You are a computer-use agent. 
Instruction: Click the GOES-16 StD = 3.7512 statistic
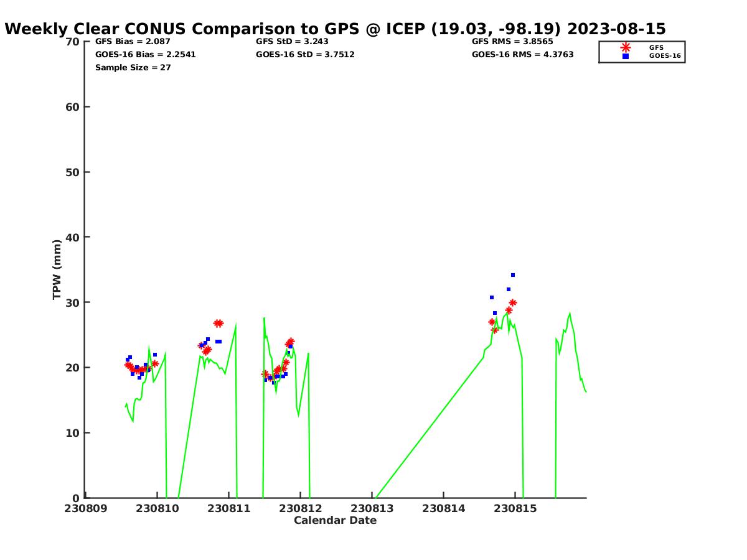click(305, 55)
